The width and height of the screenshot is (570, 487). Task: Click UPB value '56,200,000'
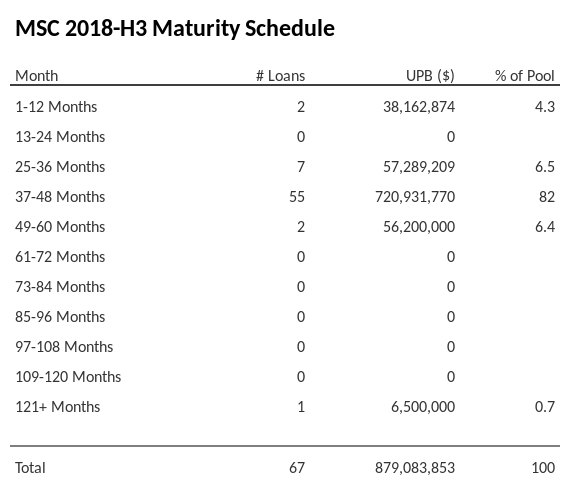[x=419, y=227]
